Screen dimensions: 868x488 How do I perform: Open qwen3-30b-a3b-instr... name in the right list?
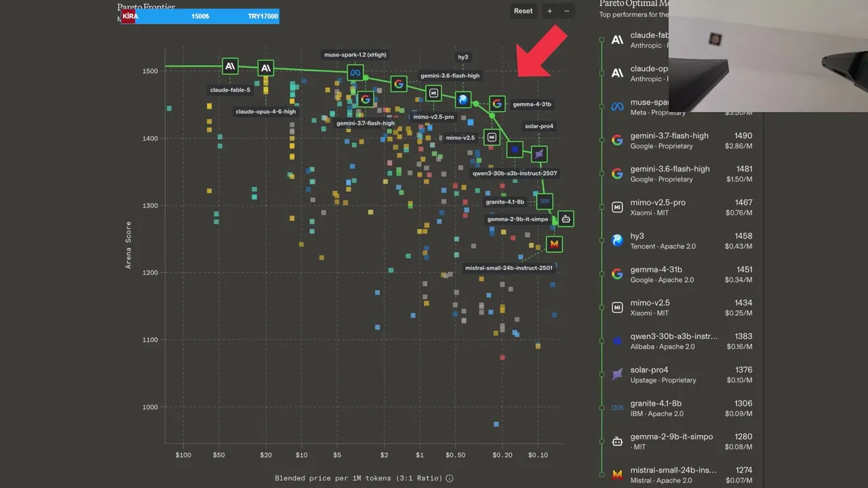674,336
